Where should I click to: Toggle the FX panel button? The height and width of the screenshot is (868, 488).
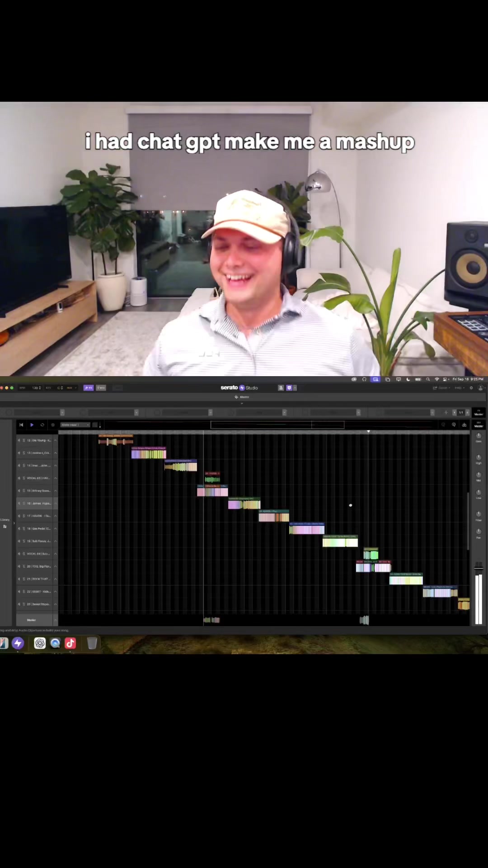[x=89, y=388]
